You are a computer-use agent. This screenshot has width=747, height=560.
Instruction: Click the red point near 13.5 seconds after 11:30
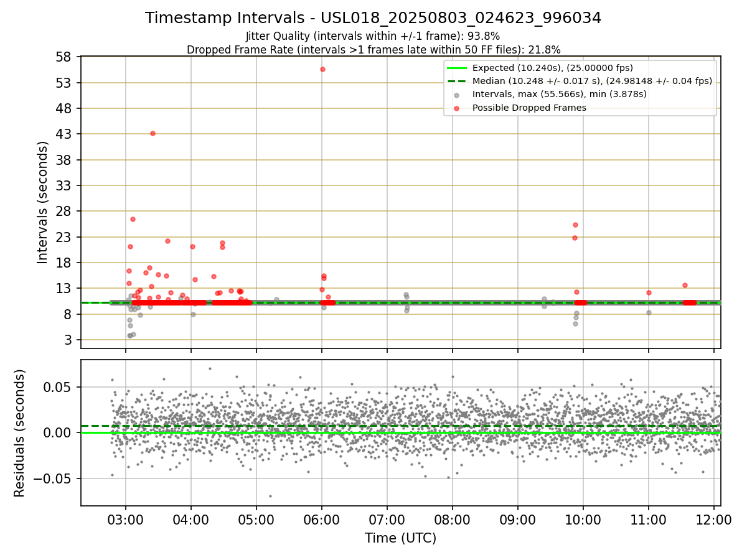685,285
